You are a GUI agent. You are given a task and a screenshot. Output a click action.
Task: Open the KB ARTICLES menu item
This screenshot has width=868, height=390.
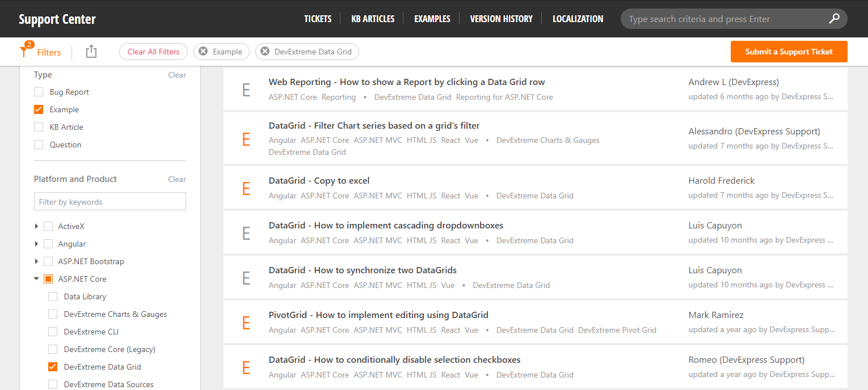click(373, 19)
